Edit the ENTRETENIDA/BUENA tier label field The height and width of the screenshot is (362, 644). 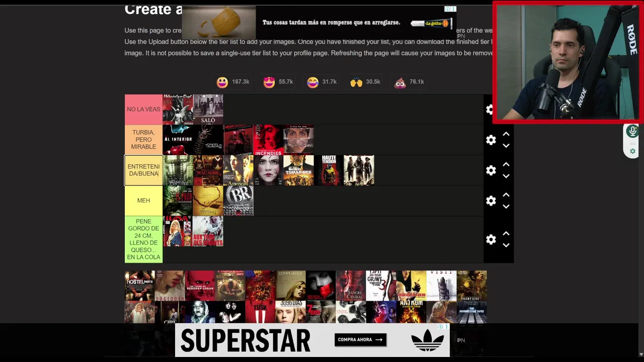point(143,170)
